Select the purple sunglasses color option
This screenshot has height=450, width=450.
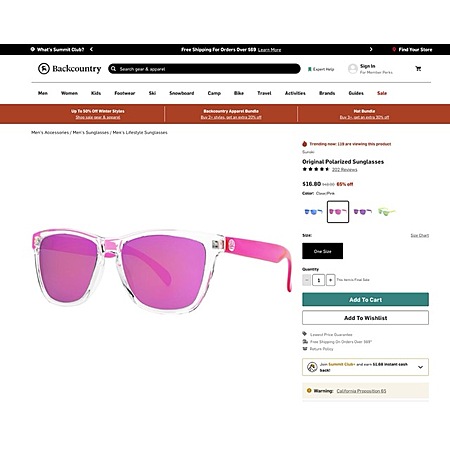pyautogui.click(x=363, y=212)
